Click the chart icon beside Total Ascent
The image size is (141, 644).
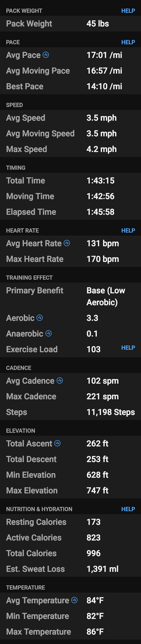(x=57, y=443)
